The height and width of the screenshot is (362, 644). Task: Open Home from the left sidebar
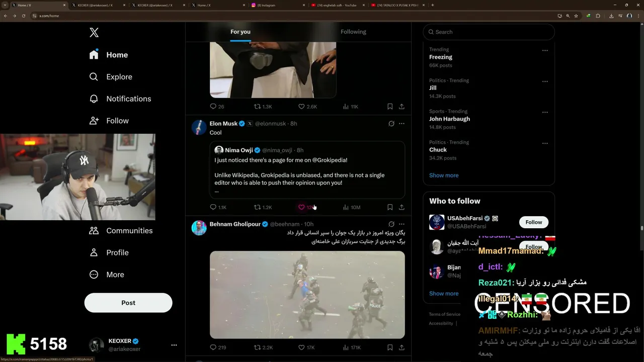point(109,55)
